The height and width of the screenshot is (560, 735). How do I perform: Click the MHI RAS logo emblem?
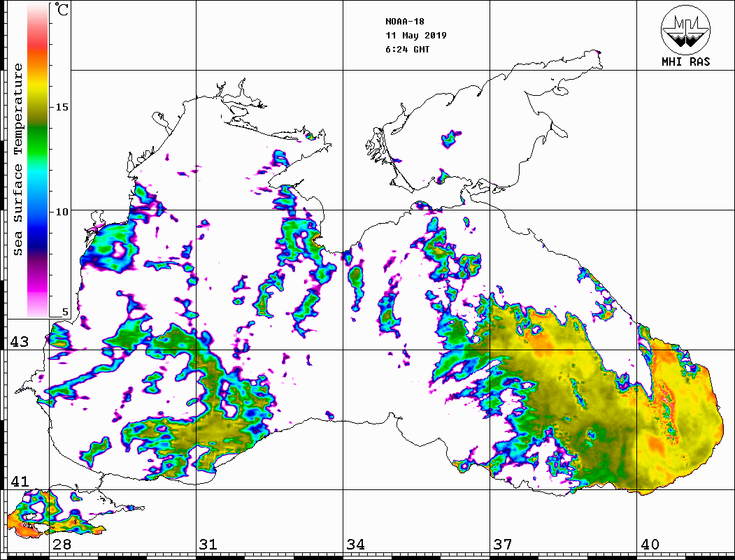point(686,29)
